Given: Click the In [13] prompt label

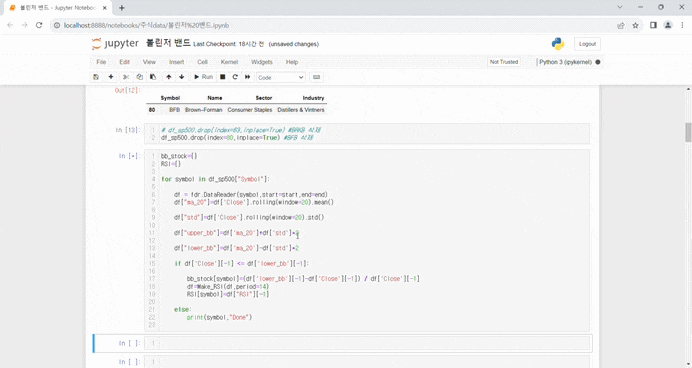Looking at the screenshot, I should 128,130.
